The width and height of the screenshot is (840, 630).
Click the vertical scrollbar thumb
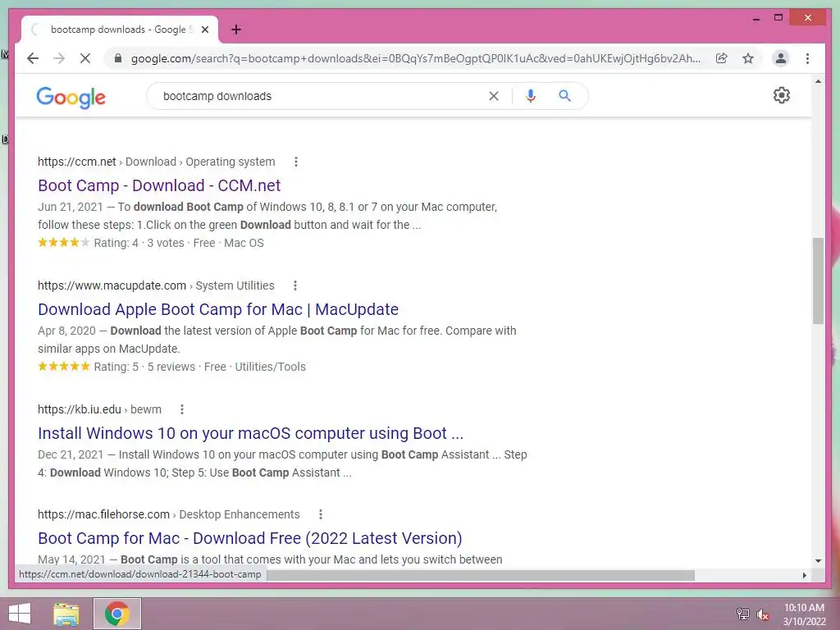[x=818, y=281]
